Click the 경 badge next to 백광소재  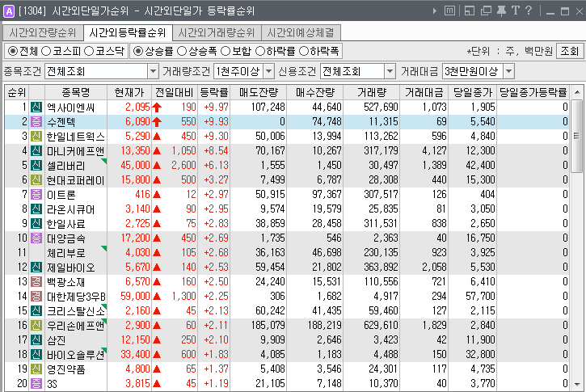pos(36,281)
